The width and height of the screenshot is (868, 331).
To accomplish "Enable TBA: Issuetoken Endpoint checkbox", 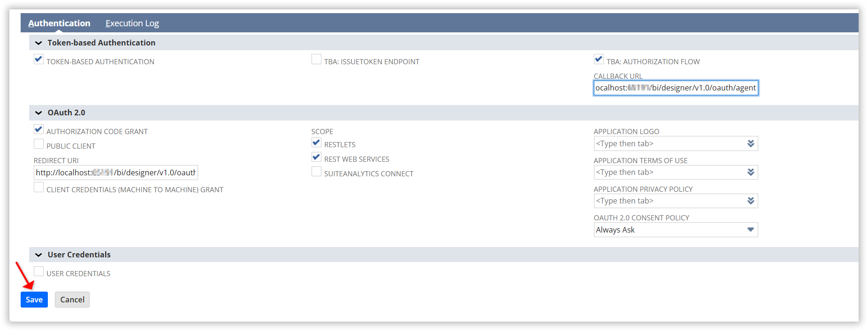I will 316,60.
